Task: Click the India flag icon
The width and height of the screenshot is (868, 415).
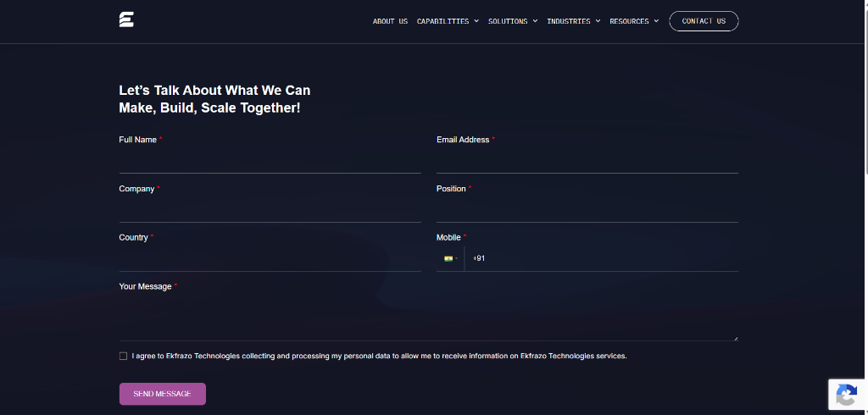Action: (448, 258)
